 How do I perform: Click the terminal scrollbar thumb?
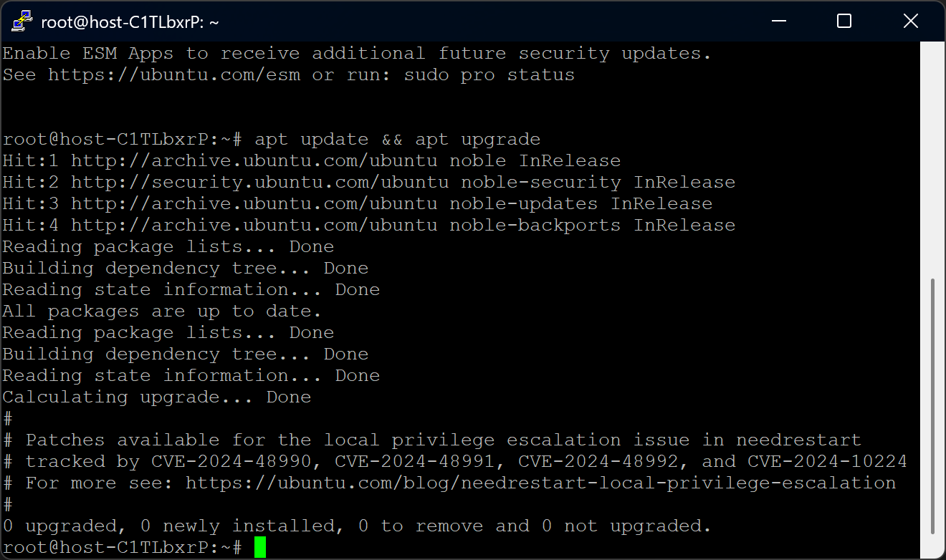(x=932, y=405)
